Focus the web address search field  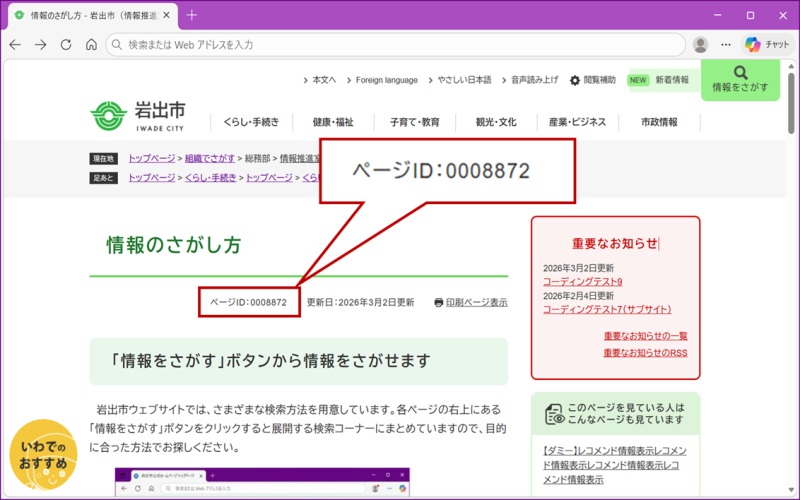pyautogui.click(x=395, y=45)
